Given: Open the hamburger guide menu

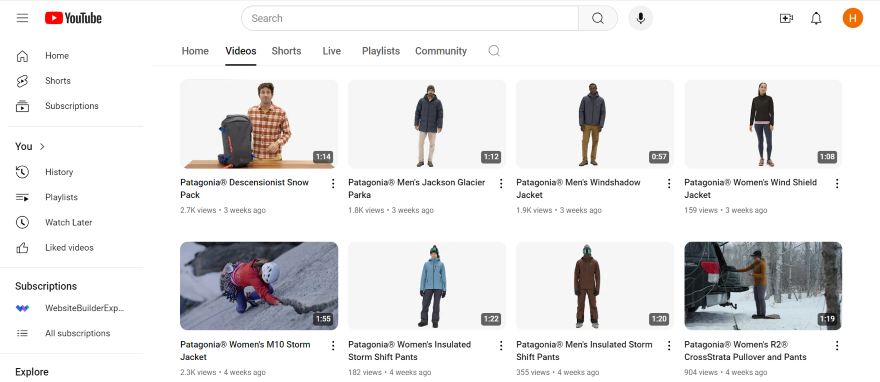Looking at the screenshot, I should (22, 18).
